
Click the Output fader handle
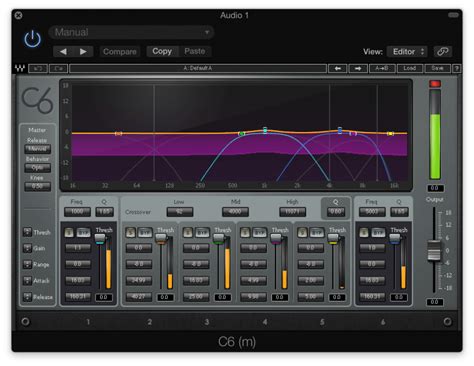pos(434,250)
